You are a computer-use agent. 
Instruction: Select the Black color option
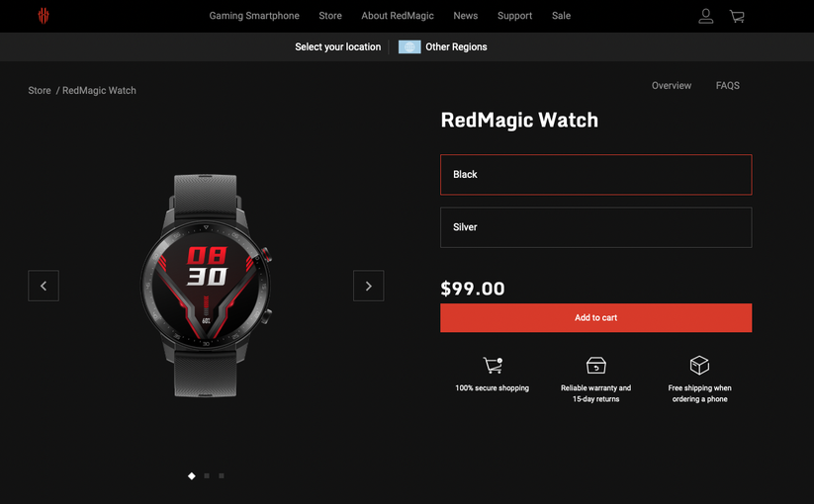click(x=596, y=175)
